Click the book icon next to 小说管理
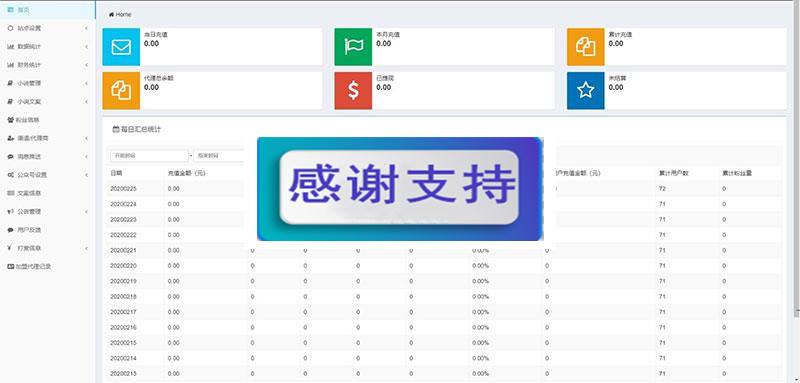The image size is (800, 383). (x=10, y=83)
